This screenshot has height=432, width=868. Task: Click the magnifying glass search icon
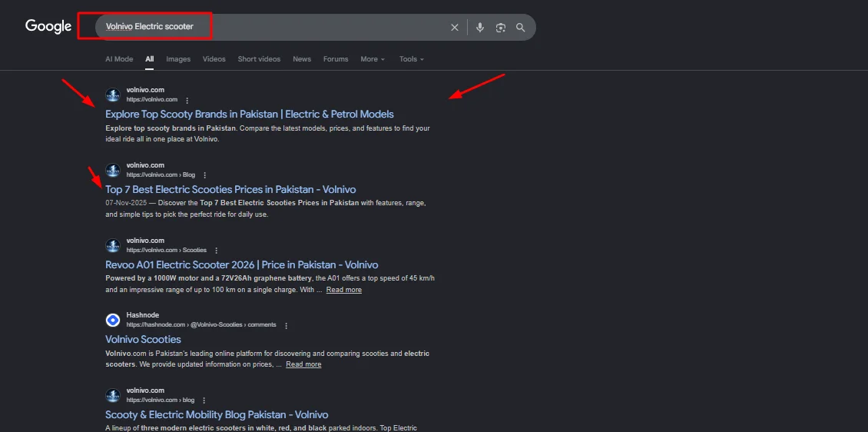[x=521, y=28]
